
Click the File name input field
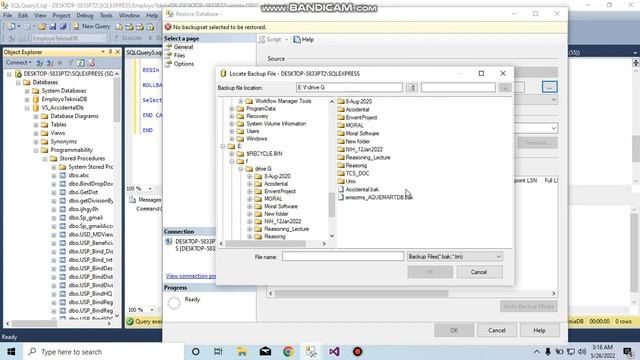point(343,256)
